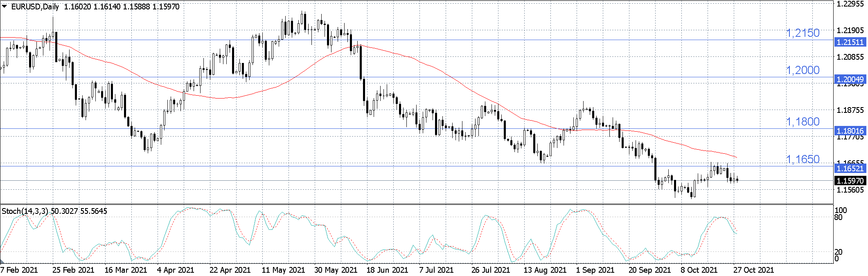Select the 1,2150 level text label
The height and width of the screenshot is (276, 868).
803,33
